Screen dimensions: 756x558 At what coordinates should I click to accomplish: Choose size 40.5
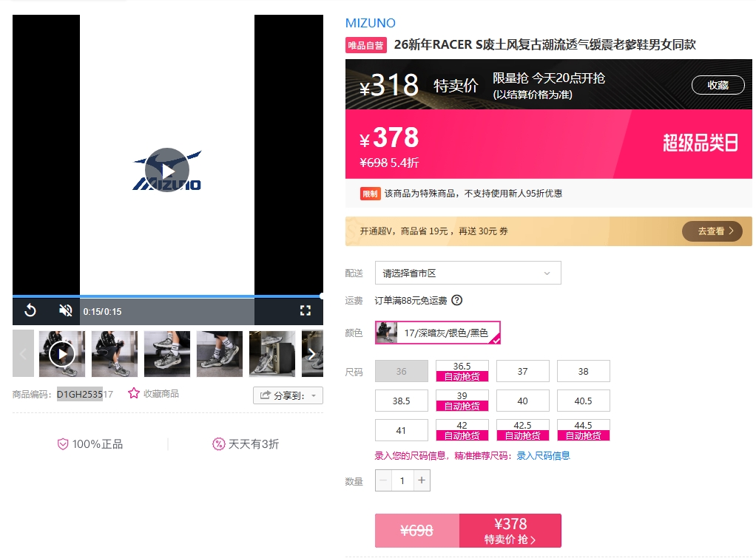click(584, 401)
